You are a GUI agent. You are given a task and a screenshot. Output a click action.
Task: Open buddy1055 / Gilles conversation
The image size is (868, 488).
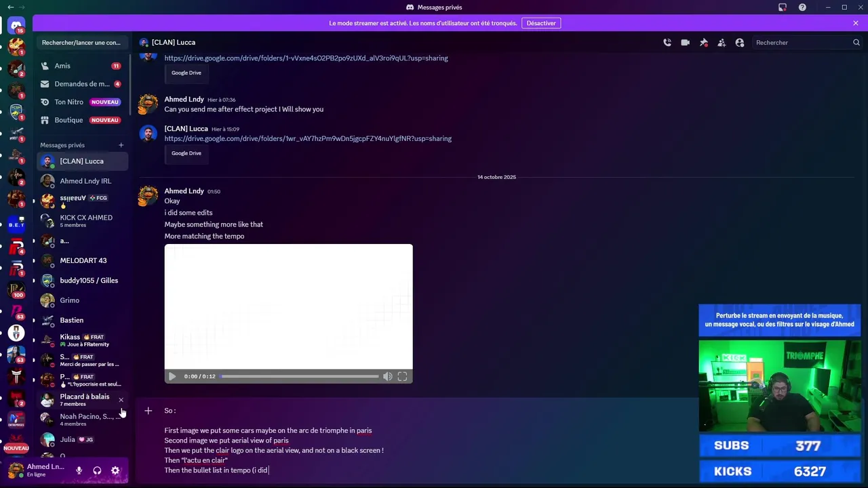point(82,281)
